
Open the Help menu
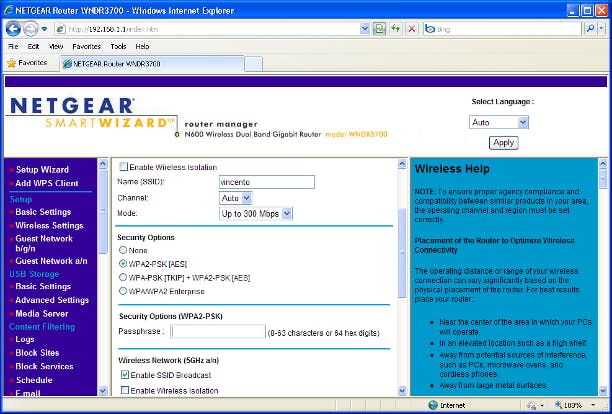[x=142, y=46]
